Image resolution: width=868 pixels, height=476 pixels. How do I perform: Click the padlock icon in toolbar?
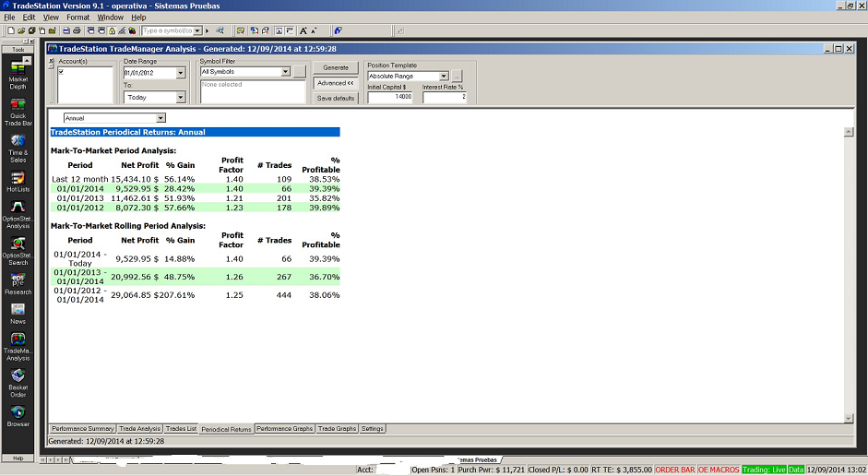tap(112, 30)
